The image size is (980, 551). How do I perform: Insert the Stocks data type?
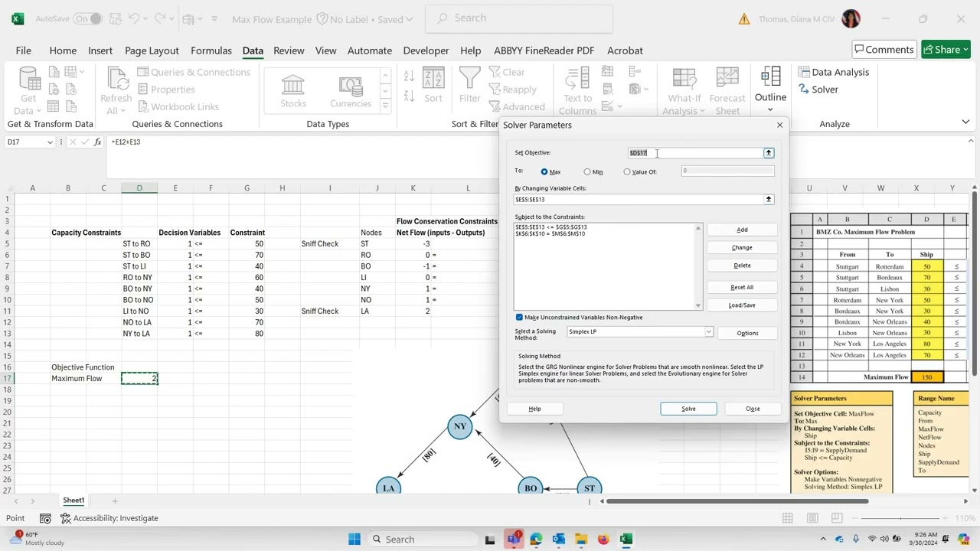[293, 90]
